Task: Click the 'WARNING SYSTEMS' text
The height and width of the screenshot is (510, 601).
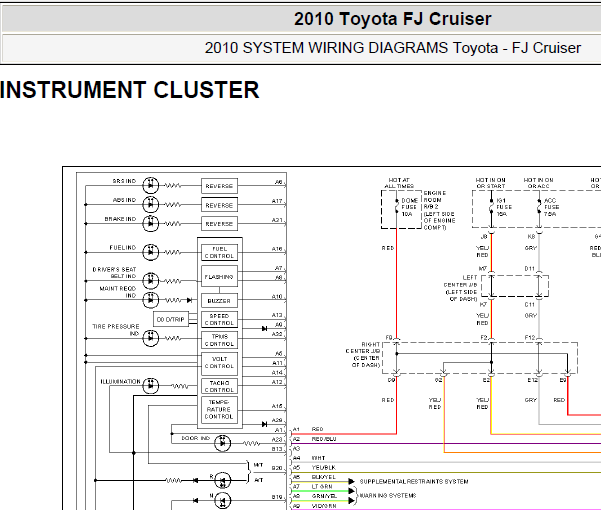Action: pos(388,496)
